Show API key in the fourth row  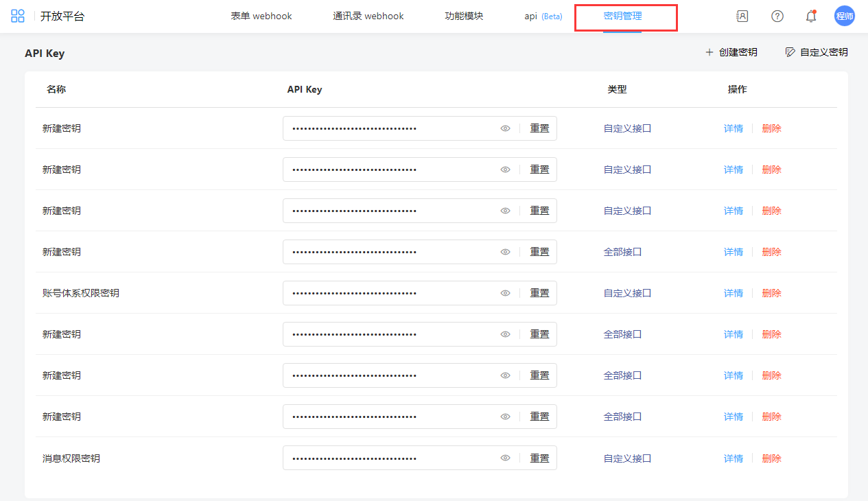click(x=505, y=252)
